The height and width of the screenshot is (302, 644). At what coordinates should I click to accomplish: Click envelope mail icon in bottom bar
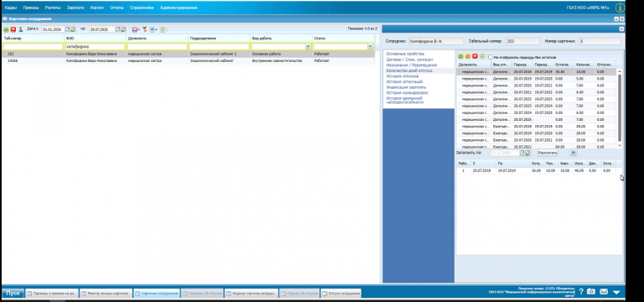pos(603,292)
